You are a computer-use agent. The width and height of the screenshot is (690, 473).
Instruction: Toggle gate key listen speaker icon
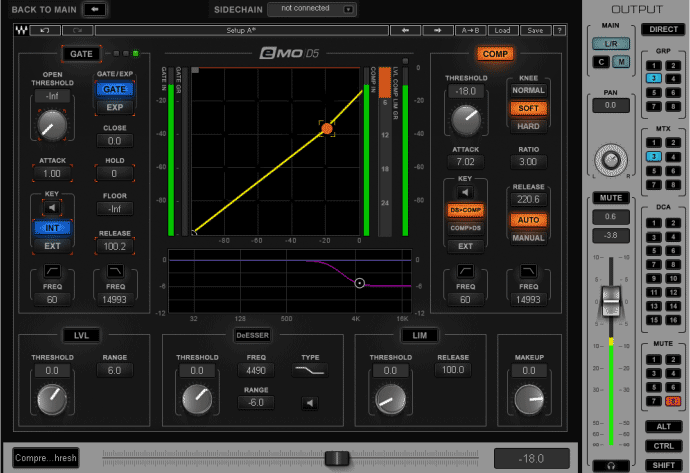click(x=52, y=208)
